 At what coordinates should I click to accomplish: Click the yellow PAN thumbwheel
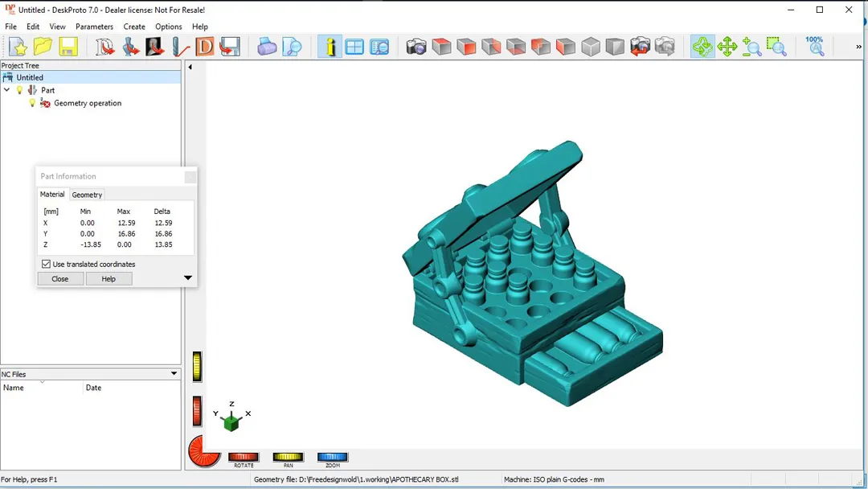tap(288, 457)
